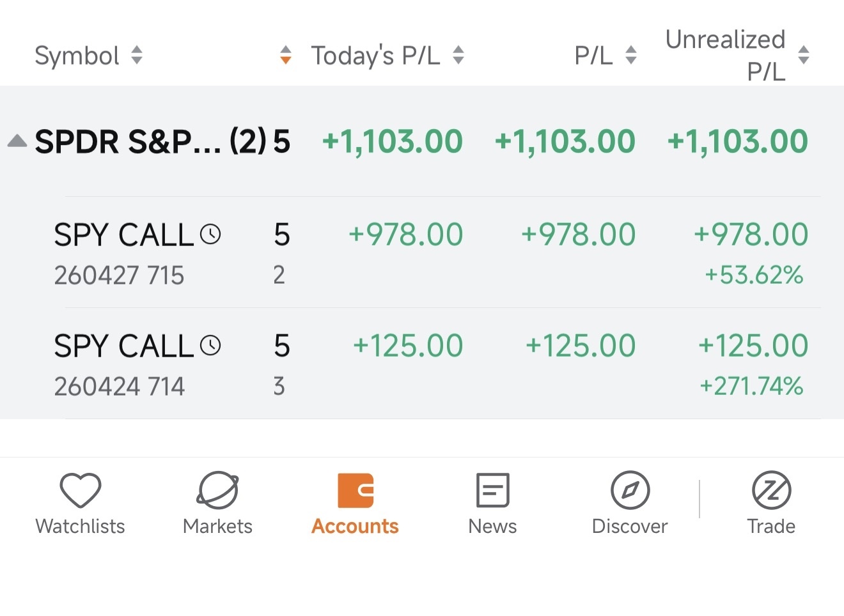Select the Accounts tab label
Viewport: 844px width, 616px height.
(355, 526)
